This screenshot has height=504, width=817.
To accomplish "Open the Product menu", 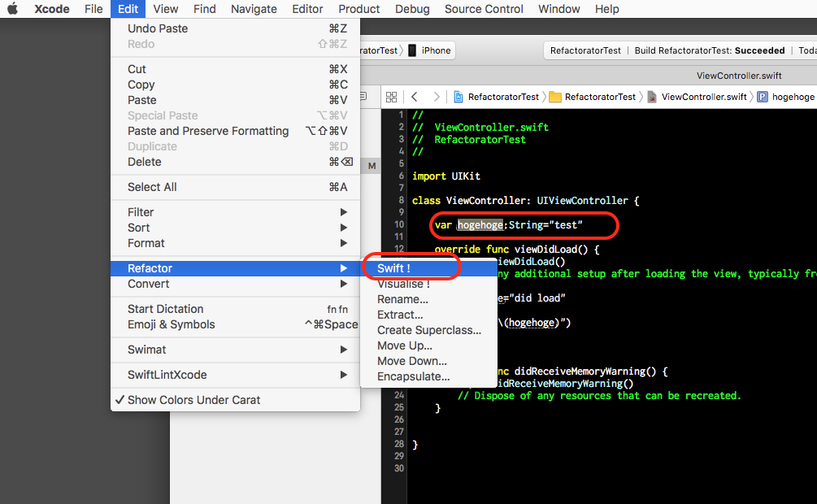I will tap(359, 9).
